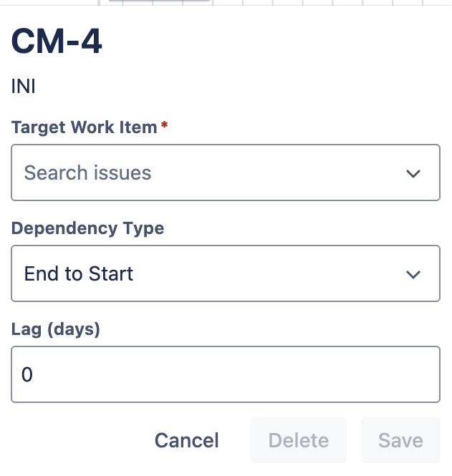Select the End to Start dependency combo box

[215, 274]
